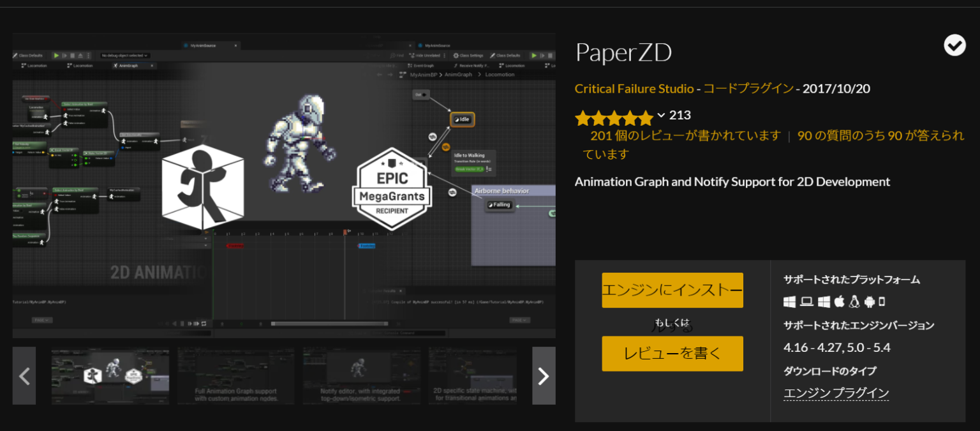Switch to the MyAnimSource tab
The height and width of the screenshot is (431, 980).
(x=437, y=46)
